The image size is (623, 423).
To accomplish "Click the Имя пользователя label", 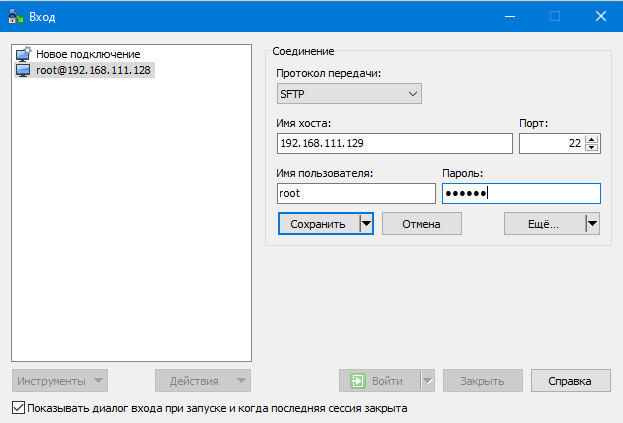I will 325,174.
